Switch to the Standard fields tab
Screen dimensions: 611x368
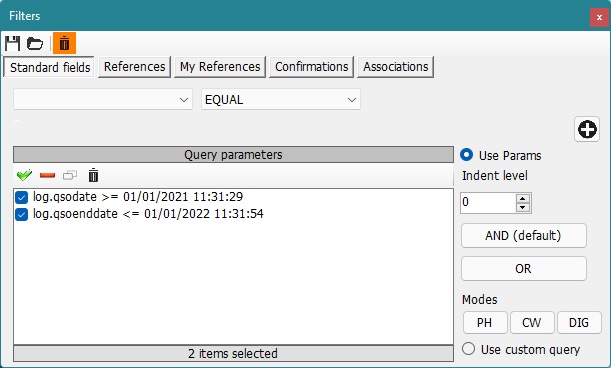[50, 67]
